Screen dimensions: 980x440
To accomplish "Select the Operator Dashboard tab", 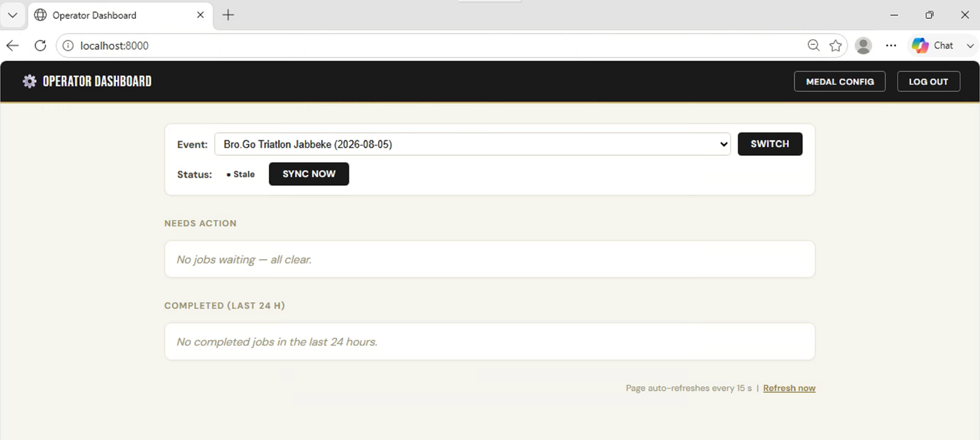I will point(120,15).
